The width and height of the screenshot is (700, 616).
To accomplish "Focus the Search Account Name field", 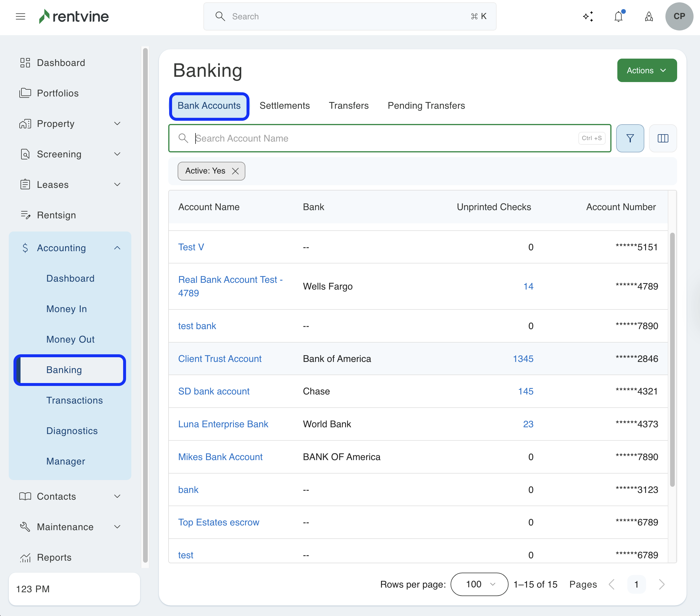I will 383,138.
